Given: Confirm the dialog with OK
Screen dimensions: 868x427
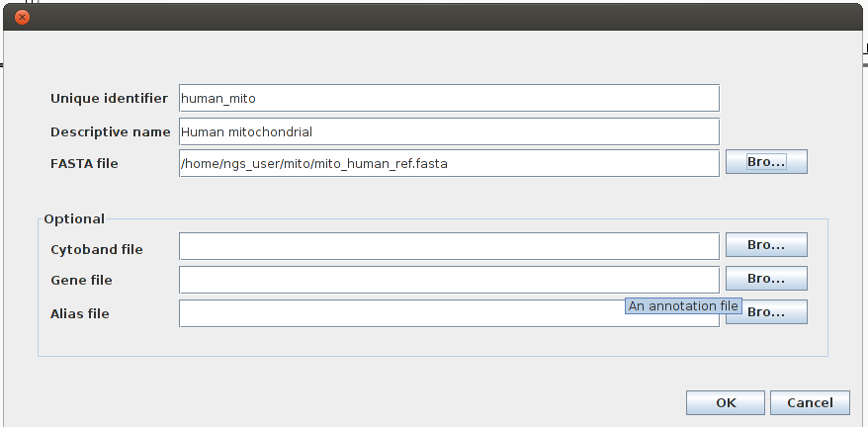Looking at the screenshot, I should [x=726, y=402].
